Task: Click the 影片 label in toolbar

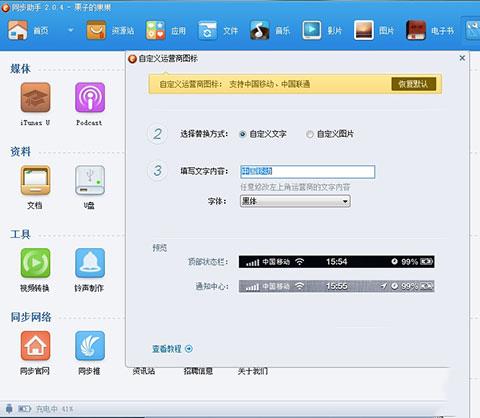Action: point(334,31)
